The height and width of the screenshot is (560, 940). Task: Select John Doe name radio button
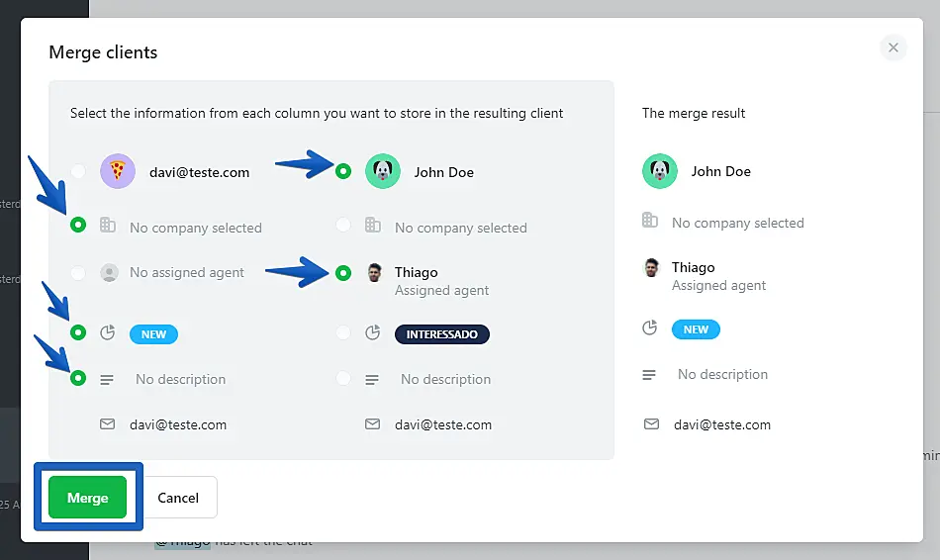[343, 171]
